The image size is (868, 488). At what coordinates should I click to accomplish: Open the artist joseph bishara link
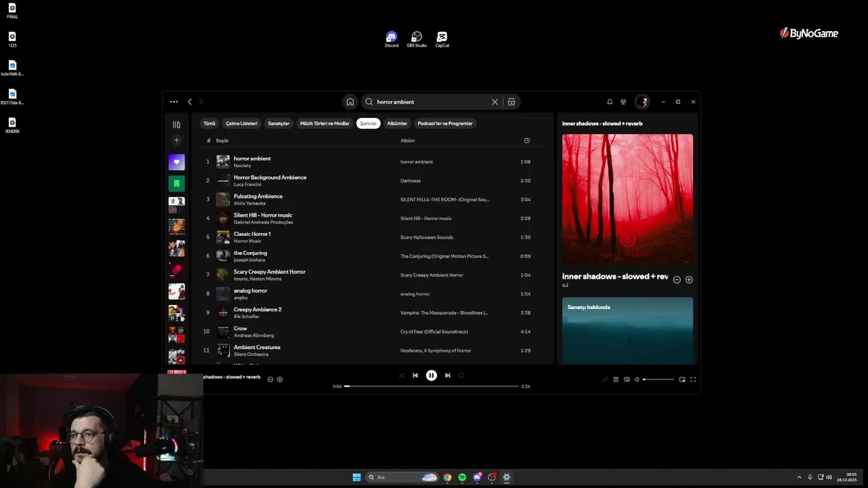(251, 260)
